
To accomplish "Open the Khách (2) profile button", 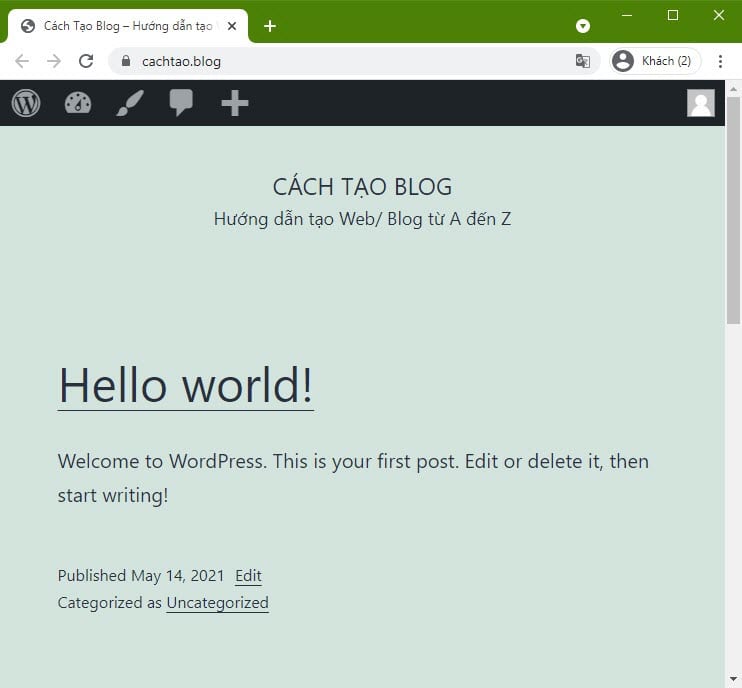I will pyautogui.click(x=655, y=61).
